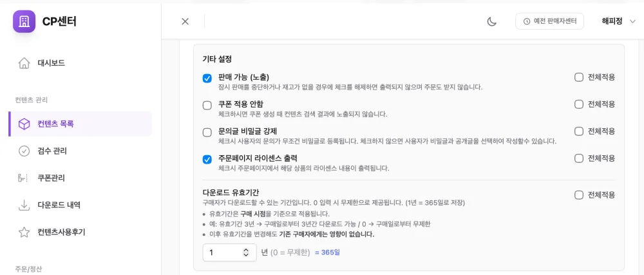The height and width of the screenshot is (275, 644).
Task: Close the panel with X icon
Action: 185,22
